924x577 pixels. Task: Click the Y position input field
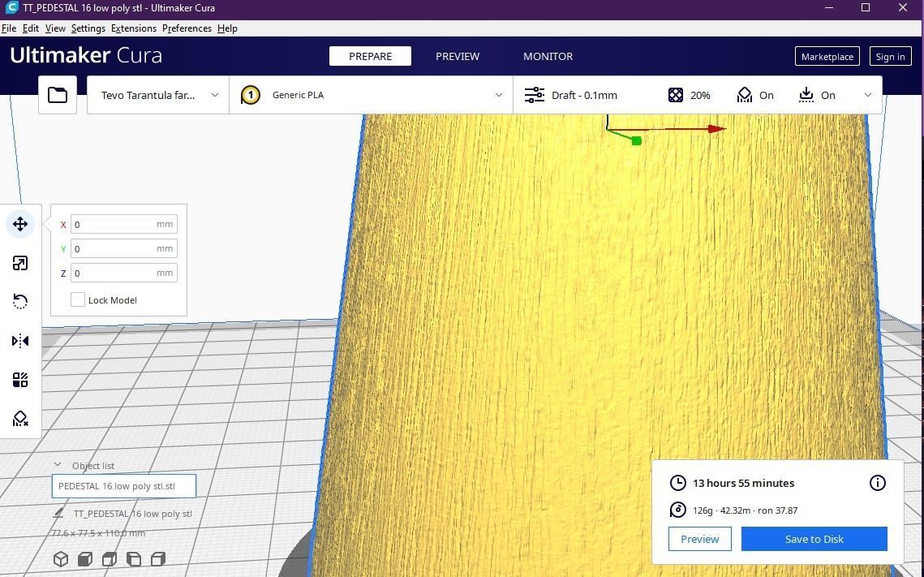[124, 248]
